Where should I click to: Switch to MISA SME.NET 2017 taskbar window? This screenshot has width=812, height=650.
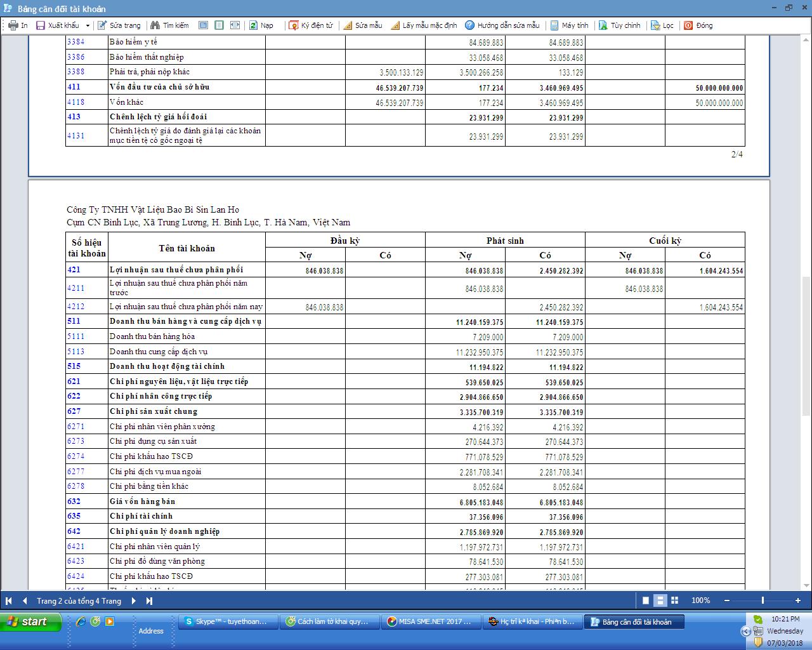click(x=432, y=622)
